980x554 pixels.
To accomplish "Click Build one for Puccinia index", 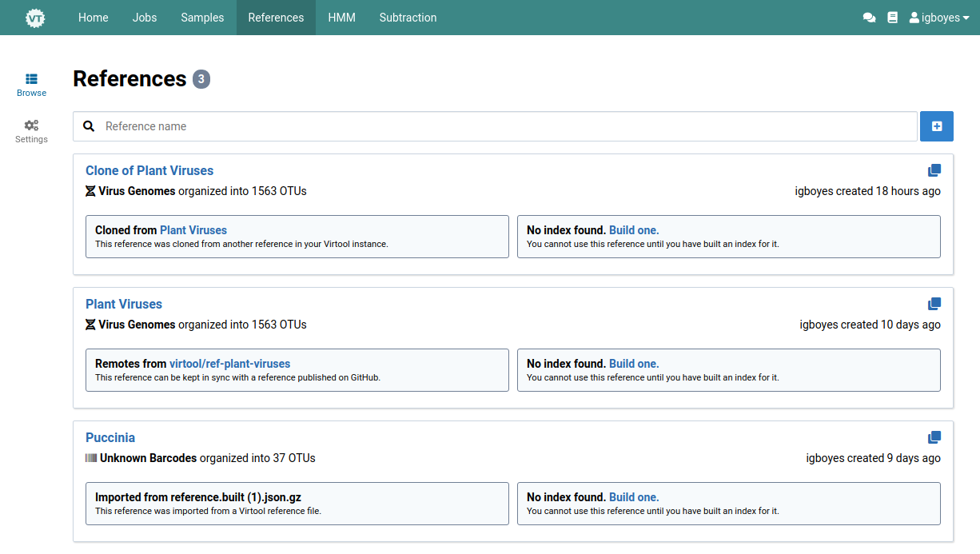I will click(x=634, y=497).
